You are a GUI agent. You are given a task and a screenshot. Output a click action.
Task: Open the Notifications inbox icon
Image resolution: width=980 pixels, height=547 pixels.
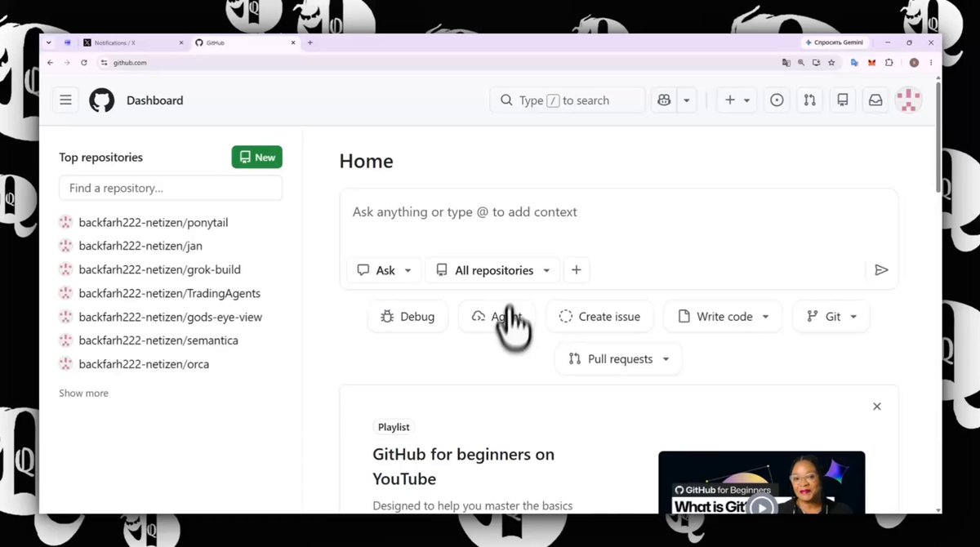pos(875,100)
